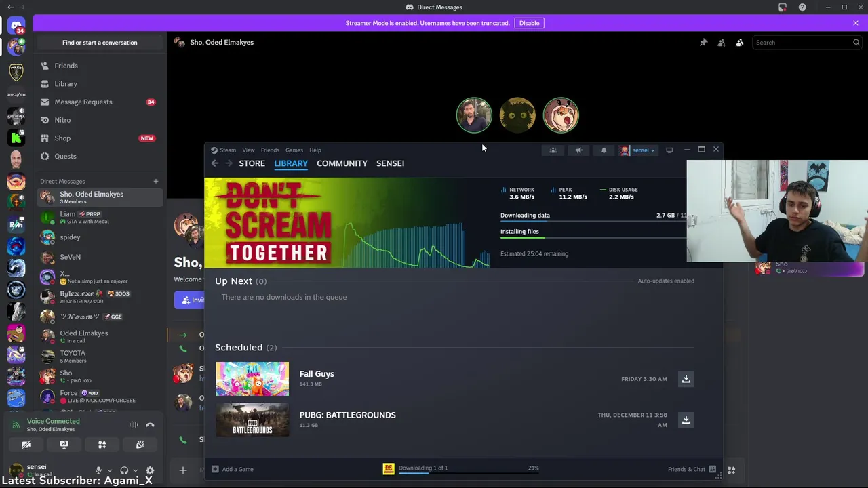Open the Friends menu in Steam

pos(270,150)
